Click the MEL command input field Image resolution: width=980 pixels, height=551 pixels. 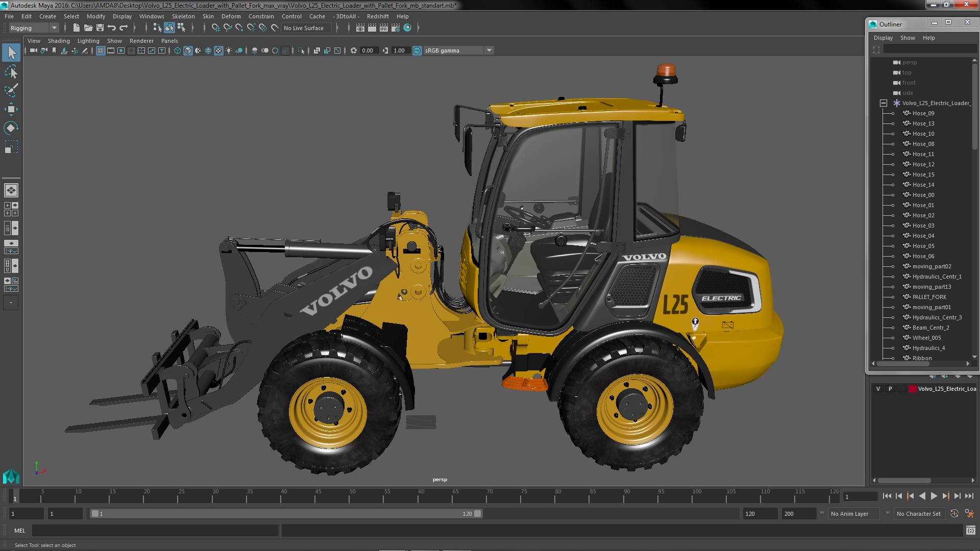point(155,531)
